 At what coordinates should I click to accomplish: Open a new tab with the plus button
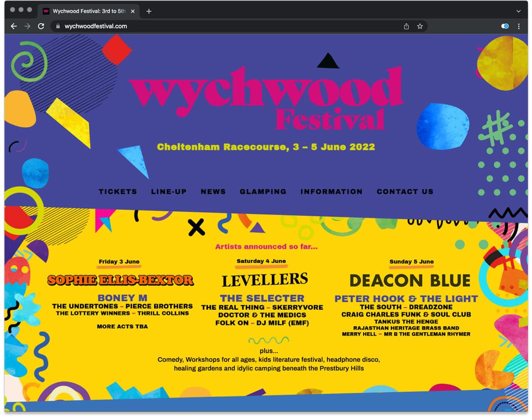(148, 11)
